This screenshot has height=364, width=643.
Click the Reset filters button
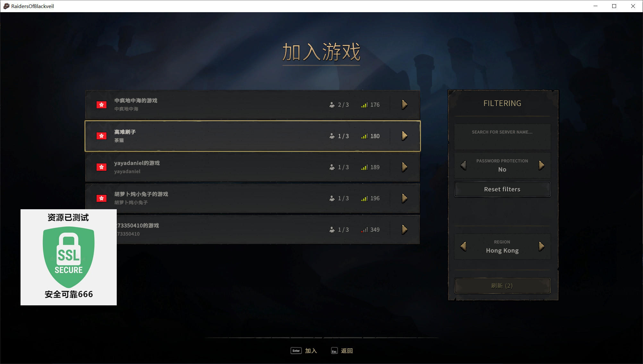[x=502, y=189]
